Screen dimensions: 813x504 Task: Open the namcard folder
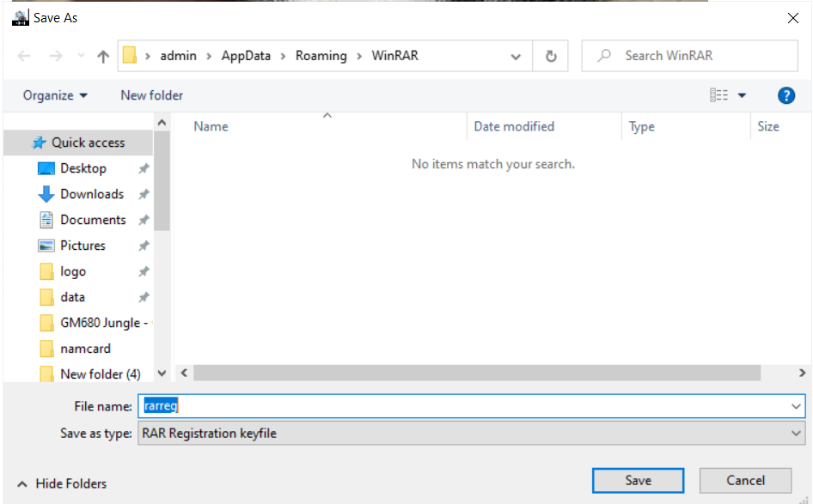[85, 349]
